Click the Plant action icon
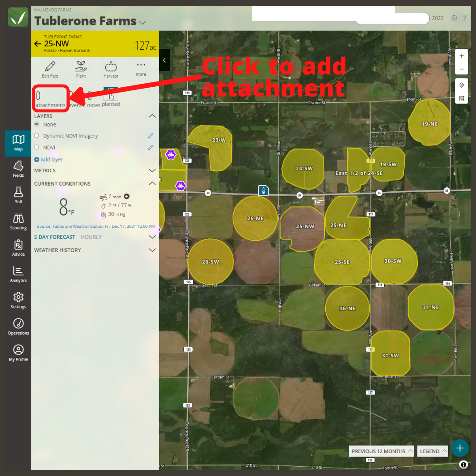The height and width of the screenshot is (476, 476). (81, 69)
